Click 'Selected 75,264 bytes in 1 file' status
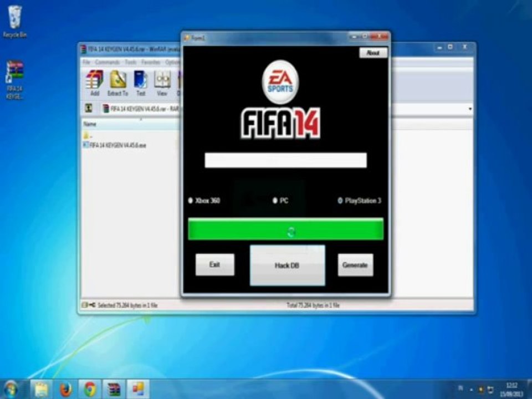 point(127,305)
